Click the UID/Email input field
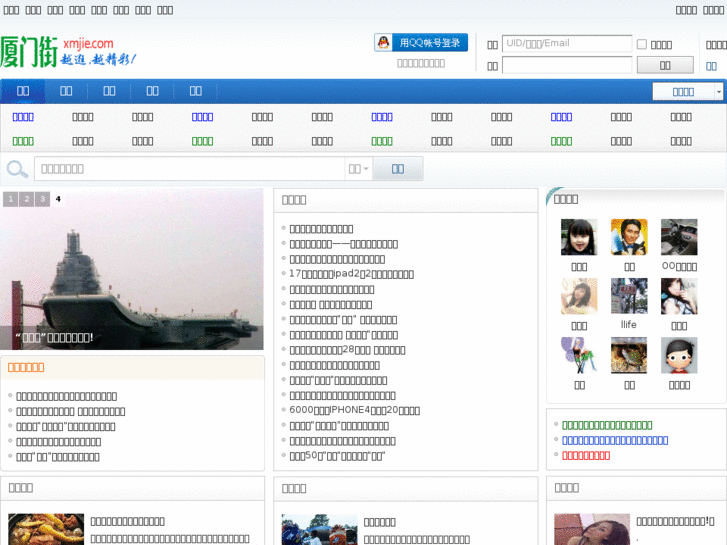This screenshot has height=545, width=727. (x=566, y=44)
